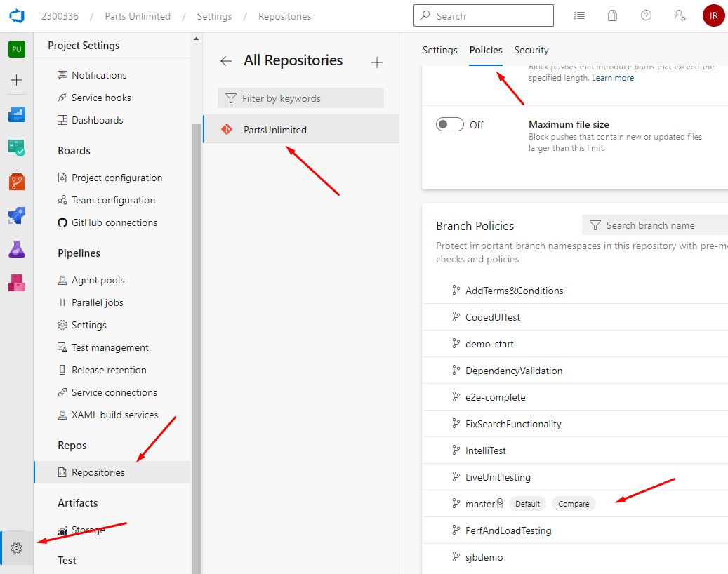Open the Artifacts hub icon
The height and width of the screenshot is (574, 728).
tap(17, 283)
